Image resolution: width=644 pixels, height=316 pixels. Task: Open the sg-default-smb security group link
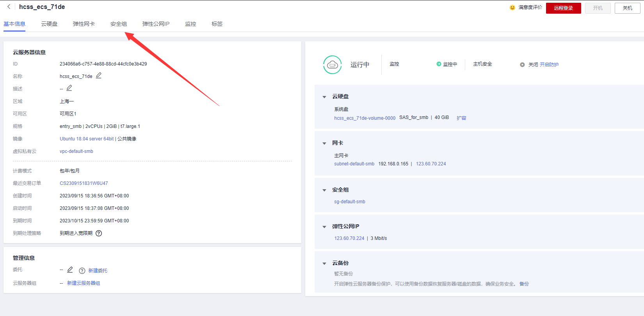(350, 202)
